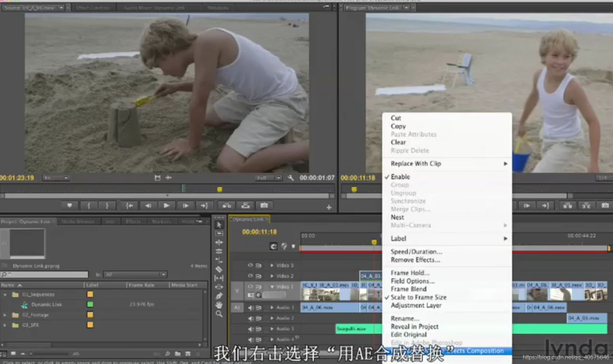Toggle Sync Lock on Video 3 track
The height and width of the screenshot is (364, 613).
(x=259, y=265)
